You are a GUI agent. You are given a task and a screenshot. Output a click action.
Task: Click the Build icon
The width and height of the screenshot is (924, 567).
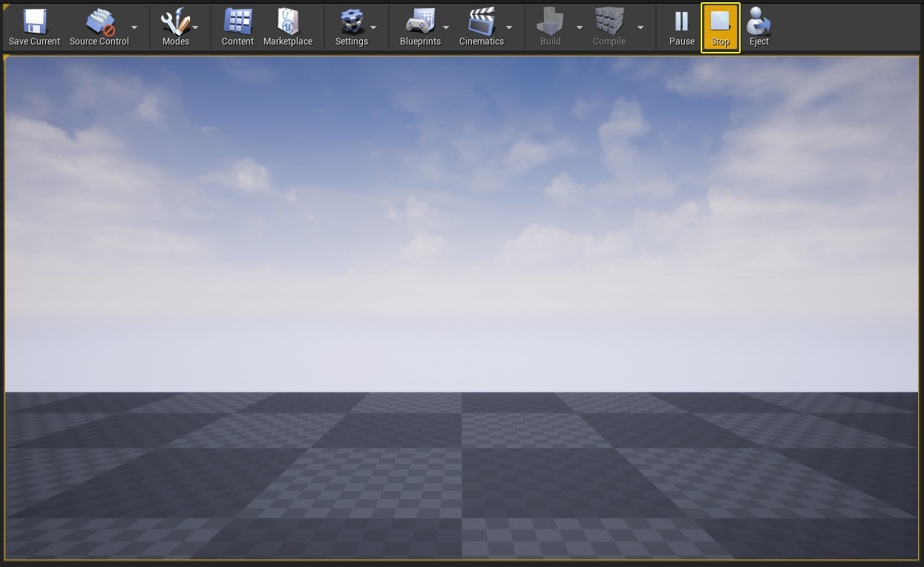point(550,22)
